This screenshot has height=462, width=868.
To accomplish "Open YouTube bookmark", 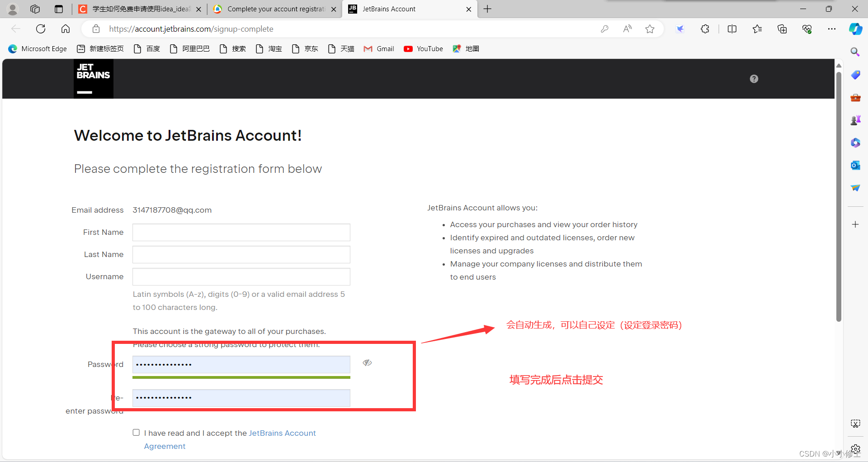I will point(424,49).
